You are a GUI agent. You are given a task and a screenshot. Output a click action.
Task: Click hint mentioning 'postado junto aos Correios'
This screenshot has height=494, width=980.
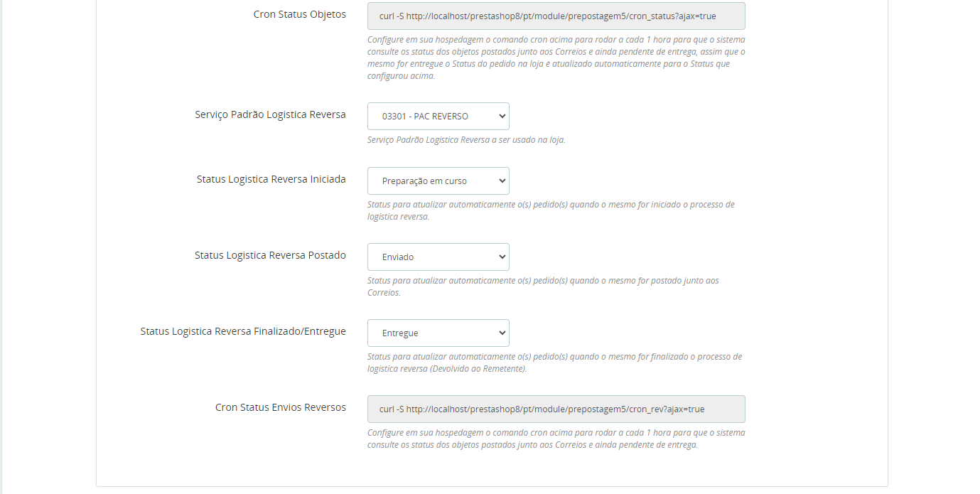click(x=543, y=286)
